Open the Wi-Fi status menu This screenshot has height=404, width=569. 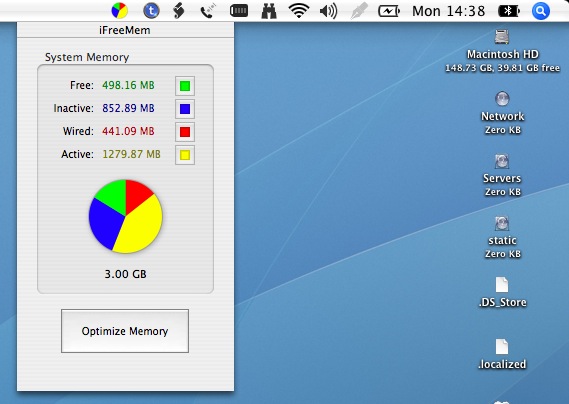(299, 11)
